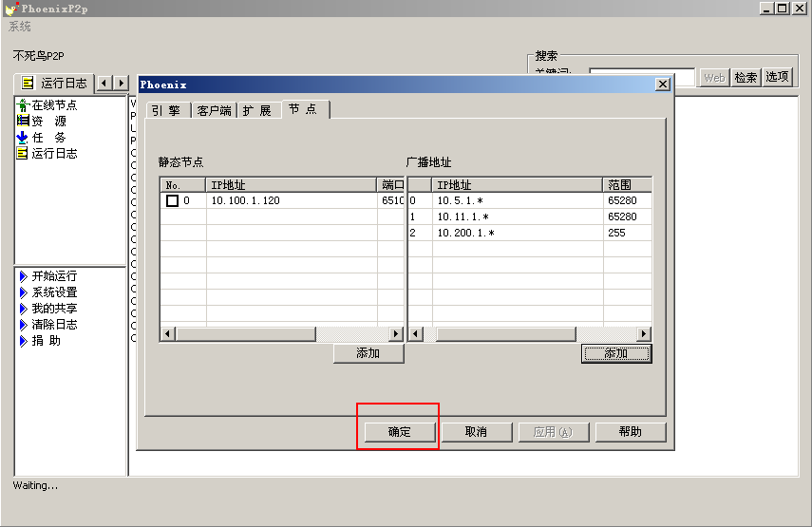Select 运行日志 in the left tree
812x527 pixels.
54,153
